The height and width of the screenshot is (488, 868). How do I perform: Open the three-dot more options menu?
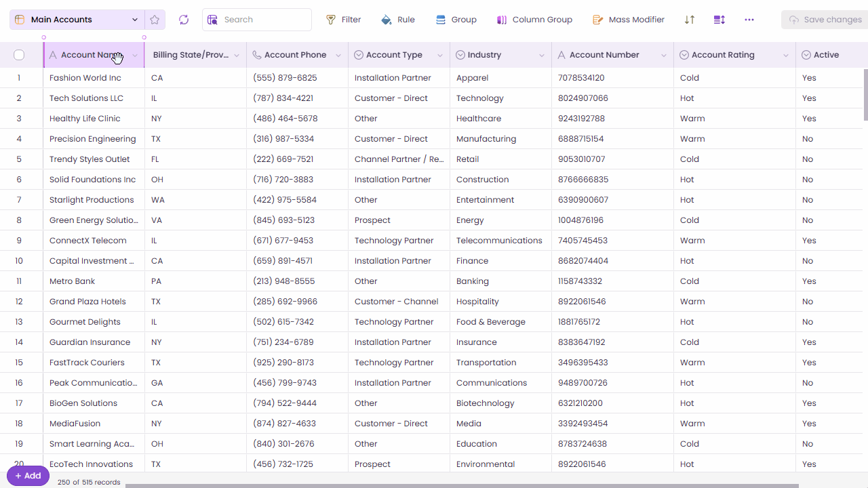[749, 20]
